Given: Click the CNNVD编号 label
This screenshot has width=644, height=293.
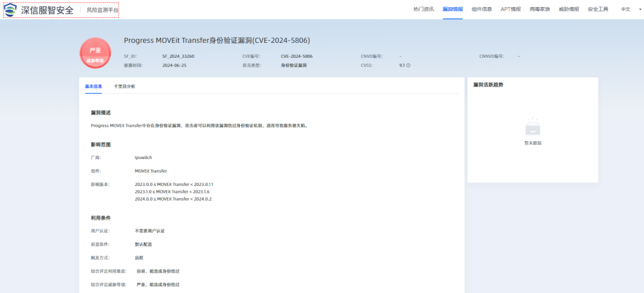Looking at the screenshot, I should tap(491, 56).
